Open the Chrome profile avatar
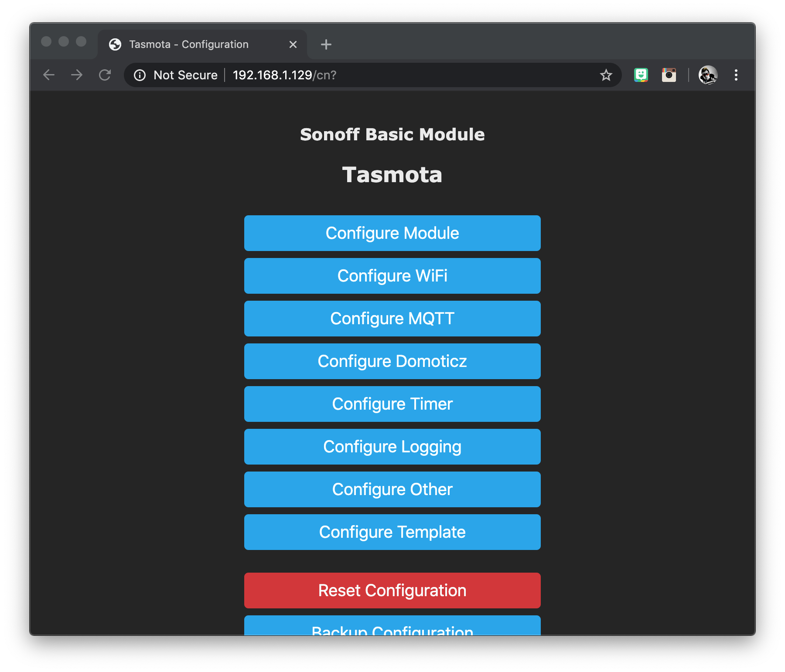The height and width of the screenshot is (672, 785). [708, 75]
